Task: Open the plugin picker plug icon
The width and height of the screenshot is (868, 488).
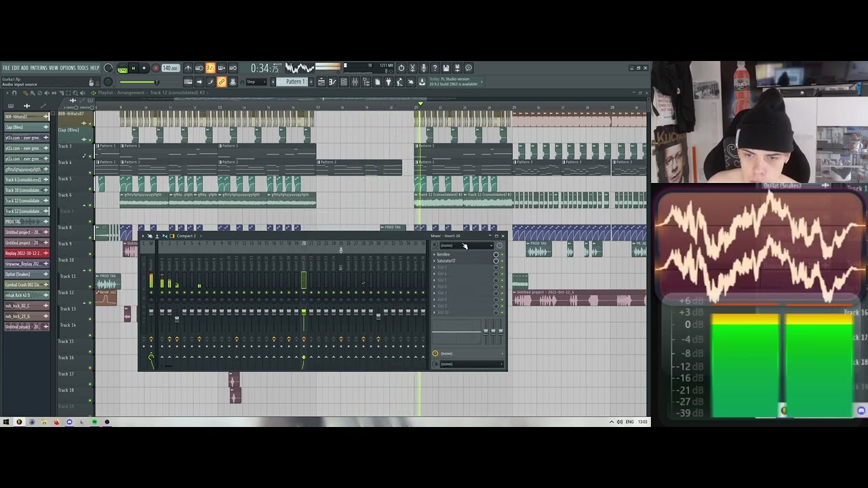Action: click(x=389, y=83)
